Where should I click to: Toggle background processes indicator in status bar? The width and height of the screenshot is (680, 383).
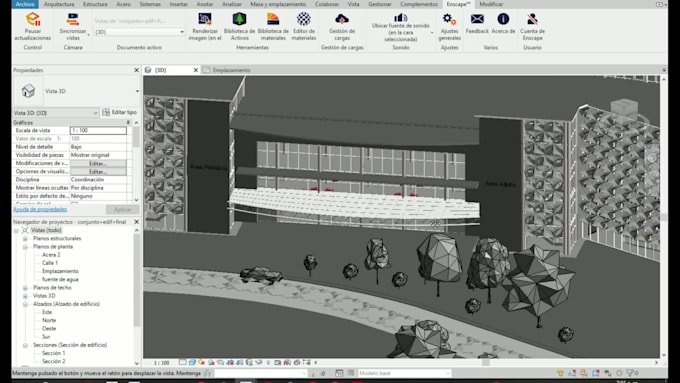click(x=619, y=373)
